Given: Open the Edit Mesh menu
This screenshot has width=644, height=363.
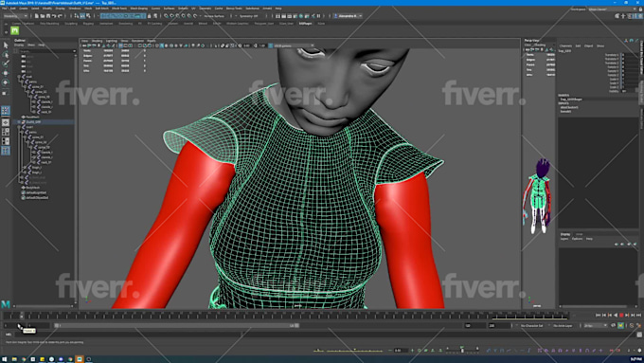Looking at the screenshot, I should coord(102,9).
